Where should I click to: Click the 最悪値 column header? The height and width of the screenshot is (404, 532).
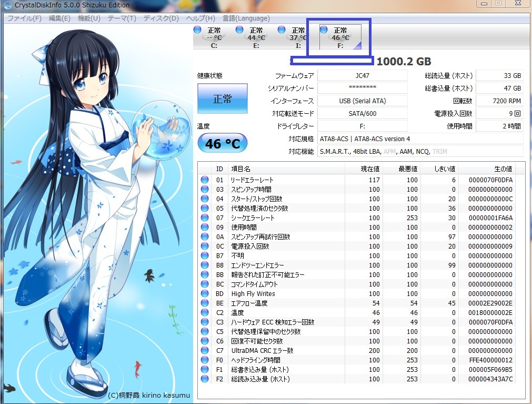401,169
